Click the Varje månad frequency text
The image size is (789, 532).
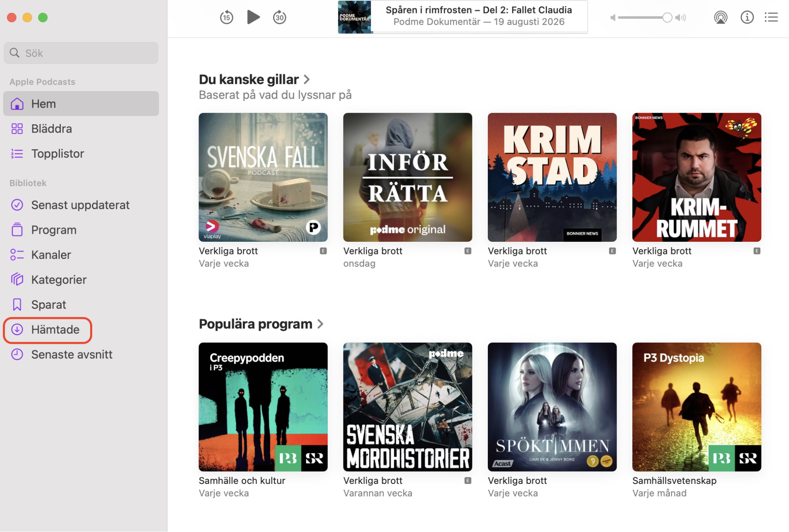[x=659, y=493]
